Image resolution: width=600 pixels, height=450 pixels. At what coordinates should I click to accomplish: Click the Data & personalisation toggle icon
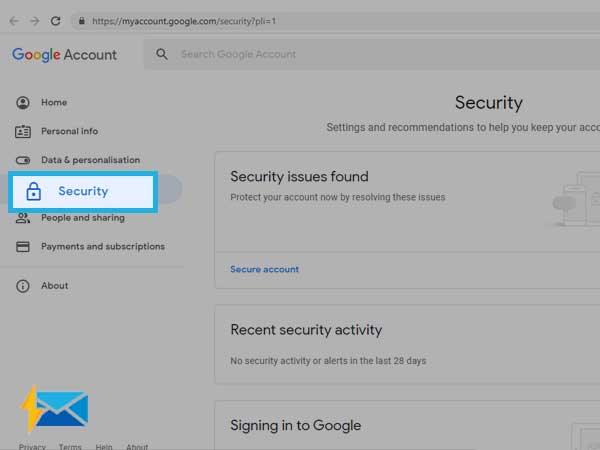(23, 160)
